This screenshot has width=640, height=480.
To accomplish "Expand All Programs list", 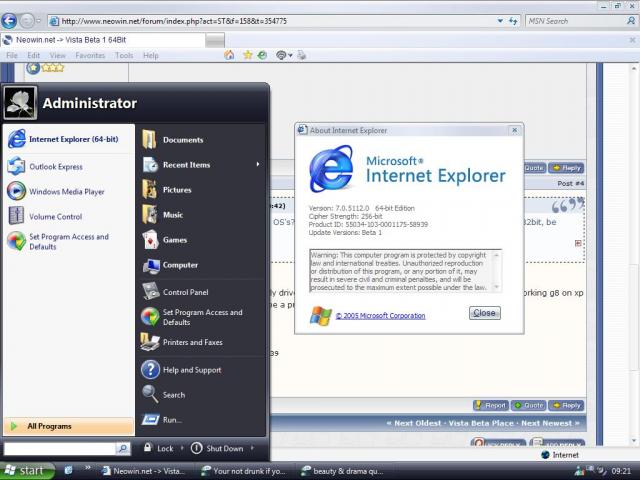I will (x=69, y=426).
